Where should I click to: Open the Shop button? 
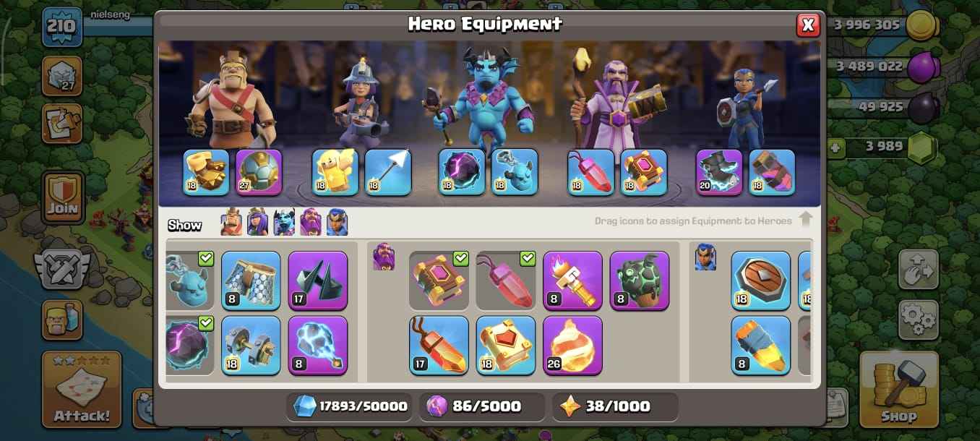click(x=899, y=390)
